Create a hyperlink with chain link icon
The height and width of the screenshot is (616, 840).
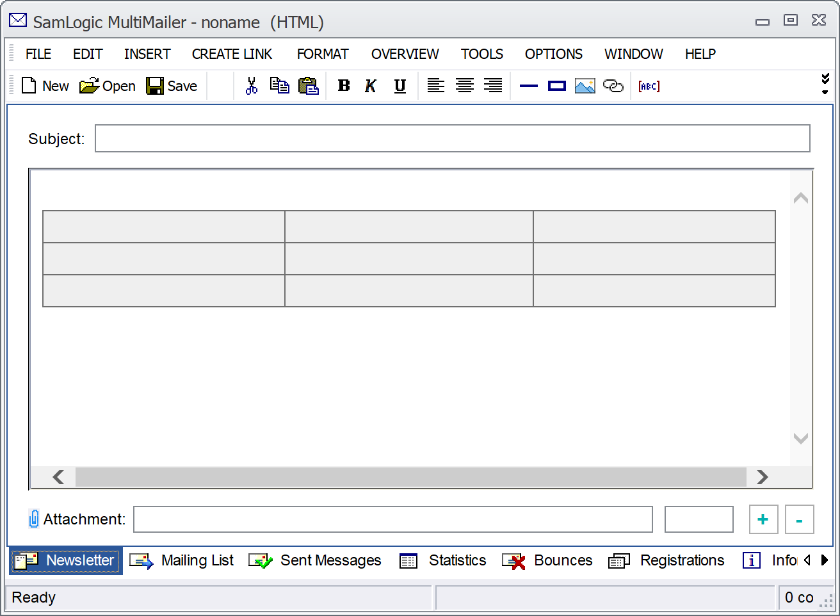[613, 86]
